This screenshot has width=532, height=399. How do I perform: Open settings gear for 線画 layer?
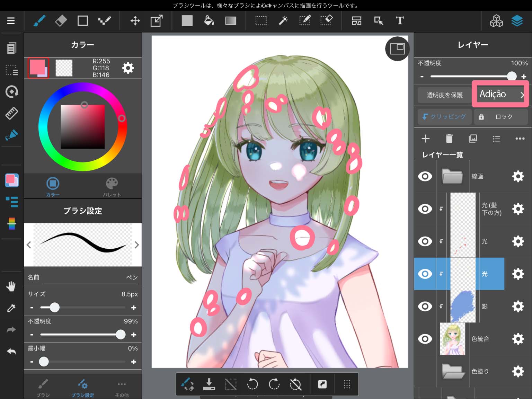pos(518,176)
